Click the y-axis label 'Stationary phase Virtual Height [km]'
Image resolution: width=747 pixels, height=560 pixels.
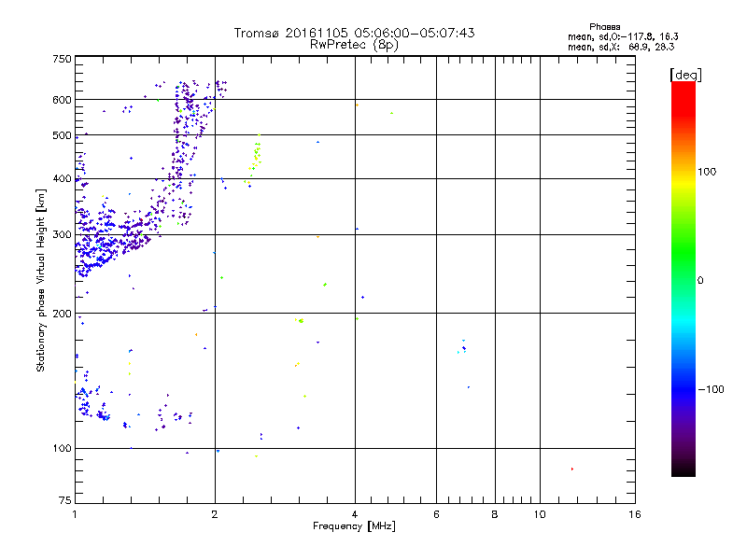(x=40, y=280)
